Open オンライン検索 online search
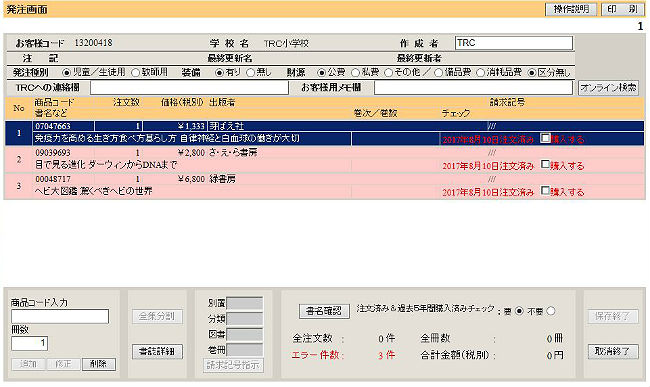 [608, 88]
